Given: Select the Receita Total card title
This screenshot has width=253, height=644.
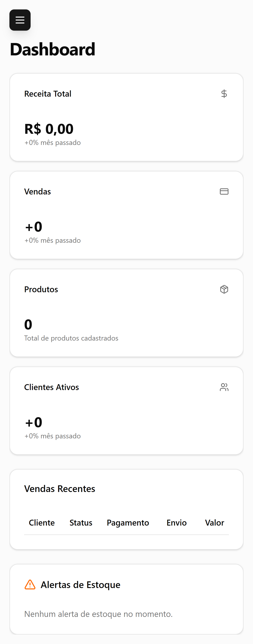Looking at the screenshot, I should 48,94.
